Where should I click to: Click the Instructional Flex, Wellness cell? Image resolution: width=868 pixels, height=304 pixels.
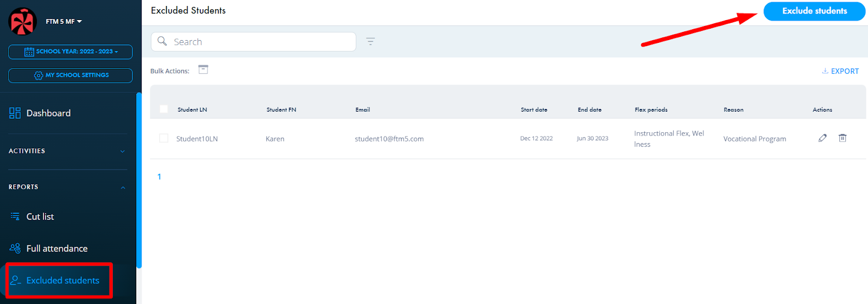tap(669, 139)
